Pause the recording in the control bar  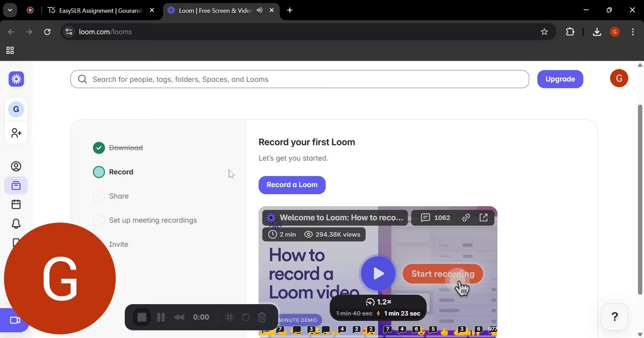(x=161, y=317)
